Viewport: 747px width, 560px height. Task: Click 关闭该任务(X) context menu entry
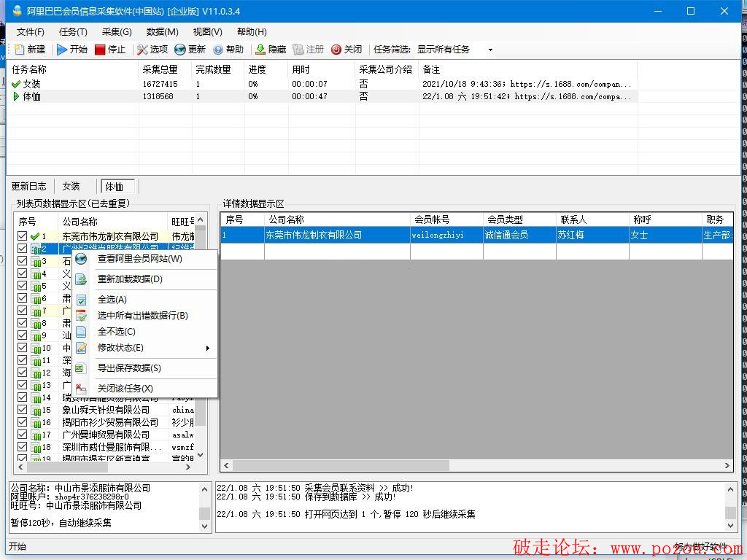click(125, 389)
